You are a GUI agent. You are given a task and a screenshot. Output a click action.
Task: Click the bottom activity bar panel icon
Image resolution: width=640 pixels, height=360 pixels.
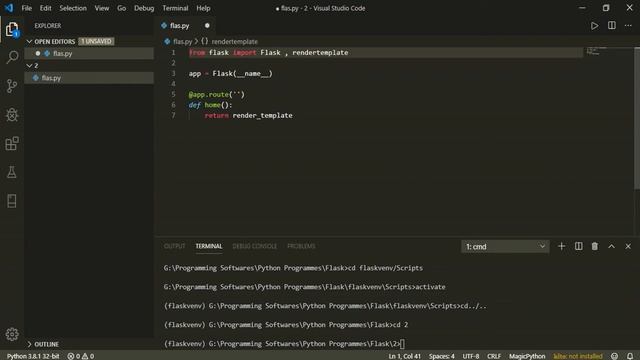pyautogui.click(x=12, y=201)
